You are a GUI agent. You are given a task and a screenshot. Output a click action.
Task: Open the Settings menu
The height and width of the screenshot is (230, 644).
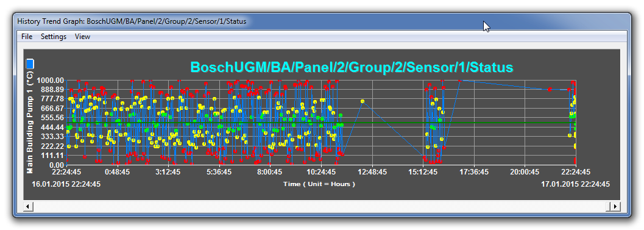54,37
